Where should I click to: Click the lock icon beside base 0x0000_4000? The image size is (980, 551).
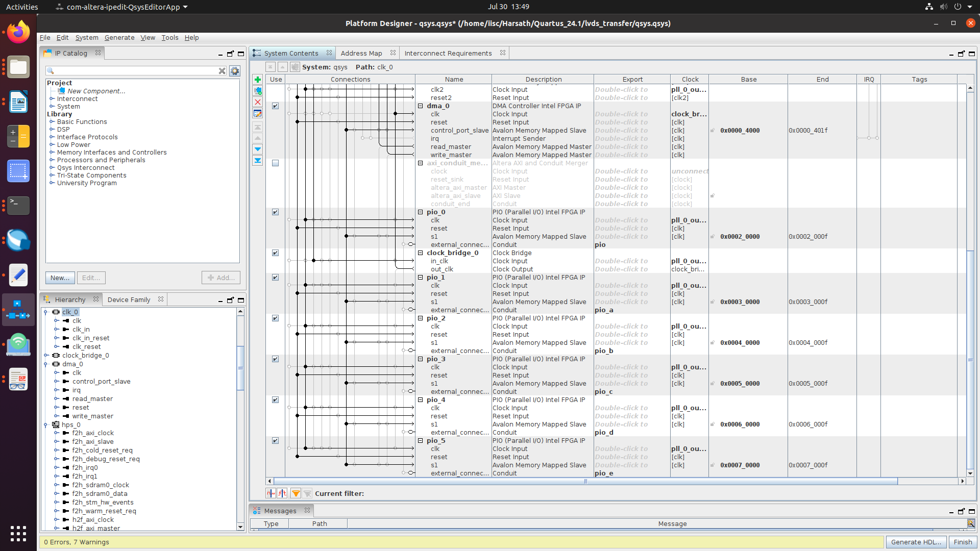(713, 131)
